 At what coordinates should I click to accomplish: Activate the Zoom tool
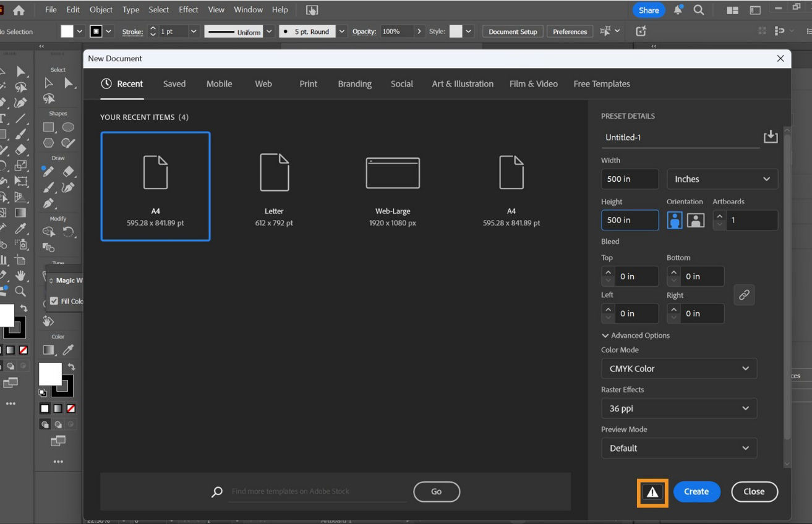click(x=19, y=290)
